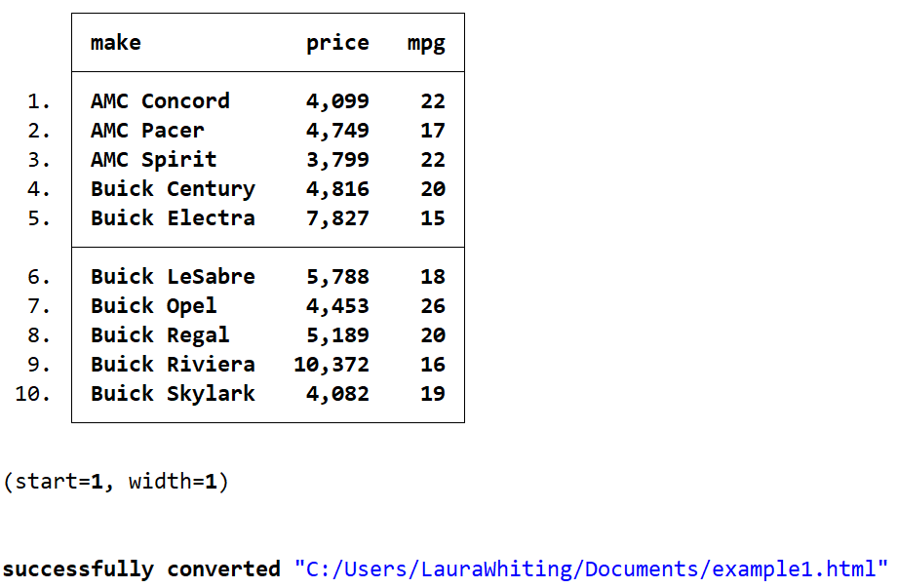Click the 'AMC Pacer' cell
This screenshot has height=588, width=898.
147,131
